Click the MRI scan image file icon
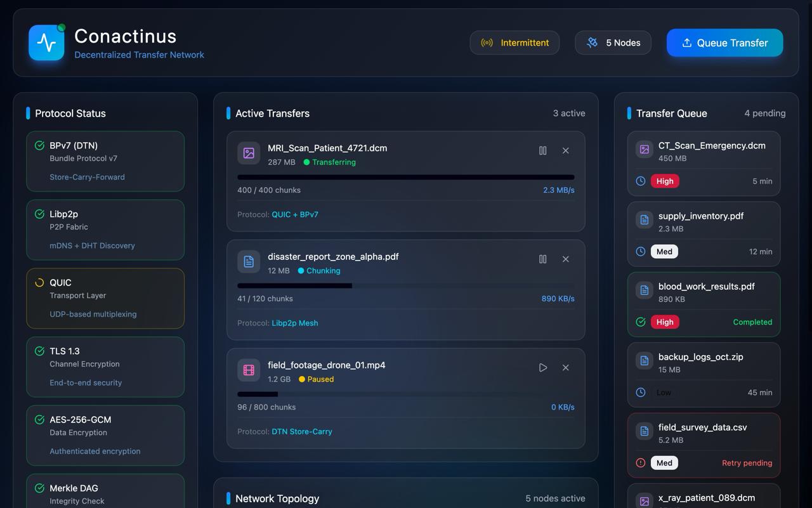Image resolution: width=812 pixels, height=508 pixels. pos(249,153)
